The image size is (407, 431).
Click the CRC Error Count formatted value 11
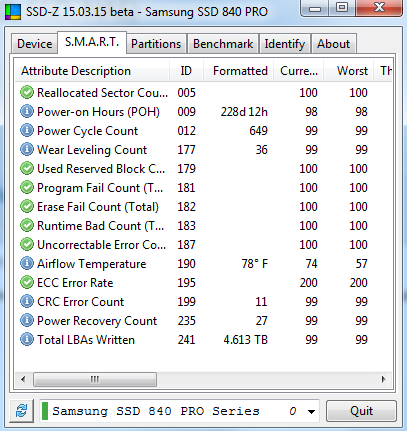pyautogui.click(x=261, y=302)
